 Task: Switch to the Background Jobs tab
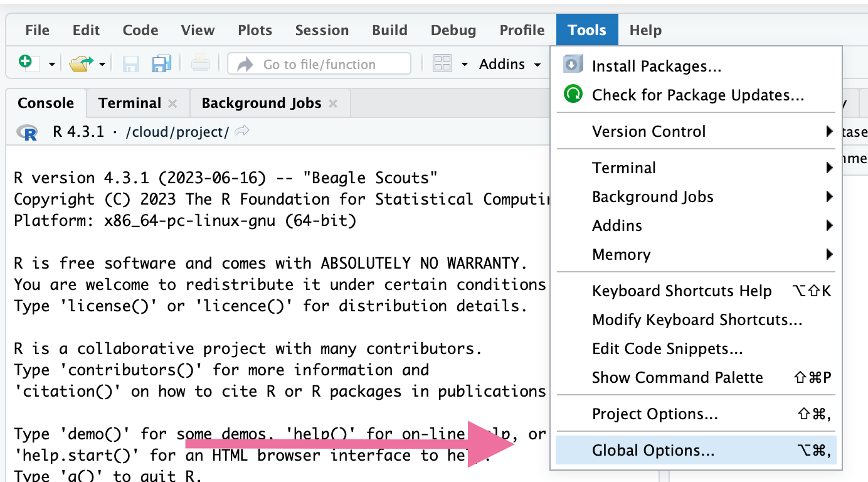pos(262,103)
